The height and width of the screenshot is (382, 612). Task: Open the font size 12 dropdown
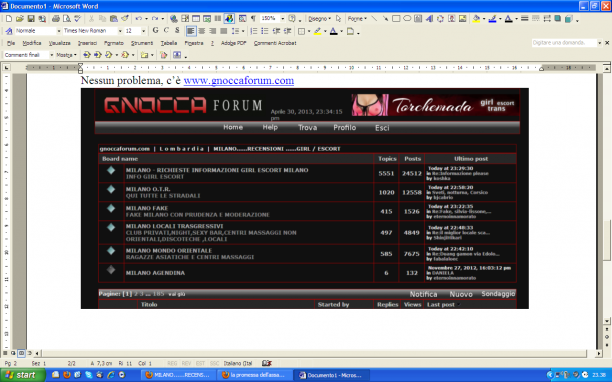click(144, 30)
